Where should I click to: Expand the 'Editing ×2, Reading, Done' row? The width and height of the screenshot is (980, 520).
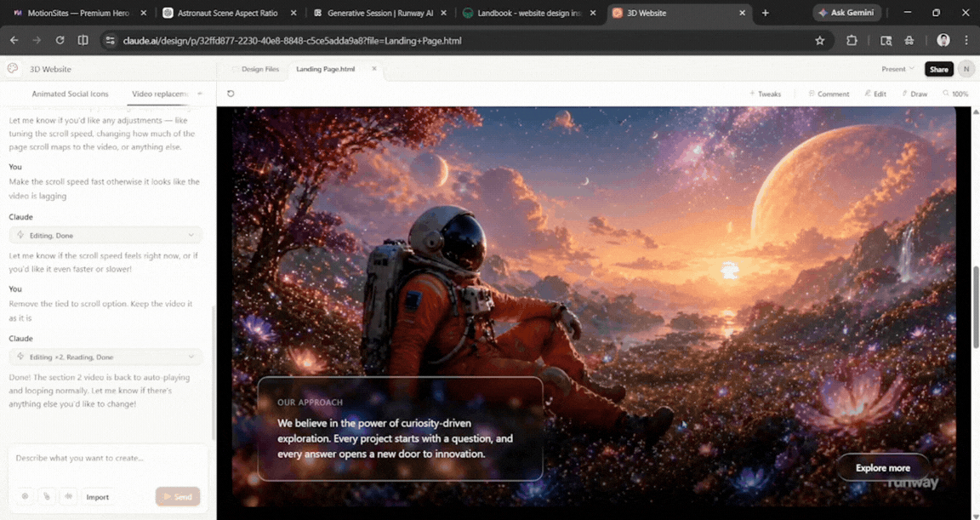[105, 357]
